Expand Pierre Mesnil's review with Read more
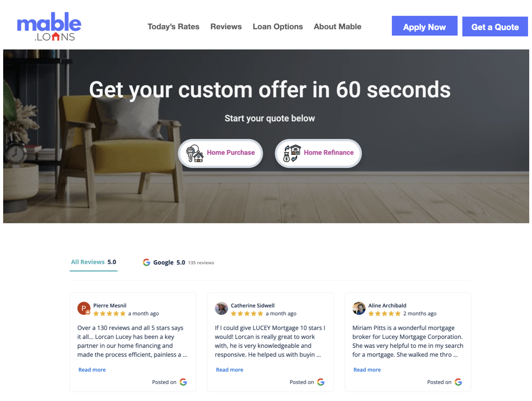 click(92, 370)
